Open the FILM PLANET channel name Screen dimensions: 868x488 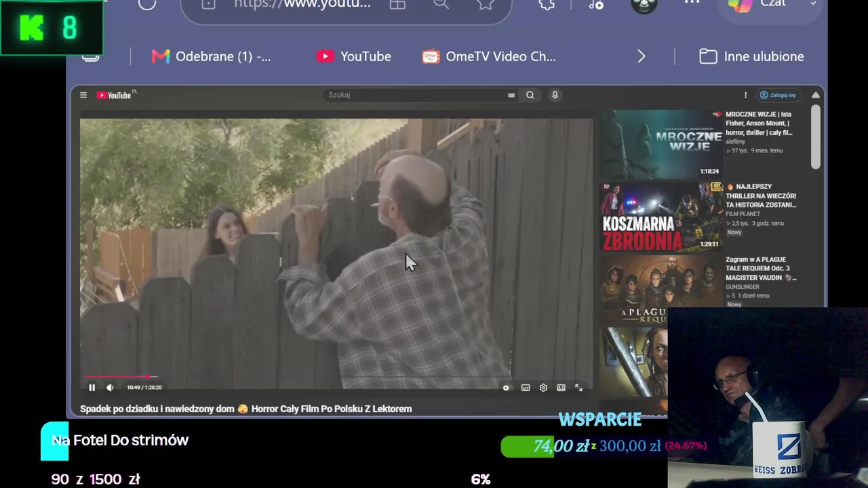click(x=743, y=214)
